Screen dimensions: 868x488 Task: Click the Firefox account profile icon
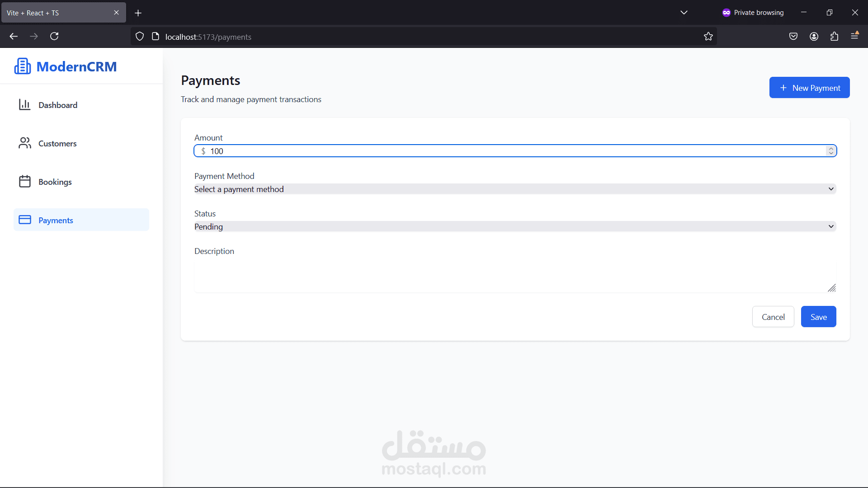point(814,37)
